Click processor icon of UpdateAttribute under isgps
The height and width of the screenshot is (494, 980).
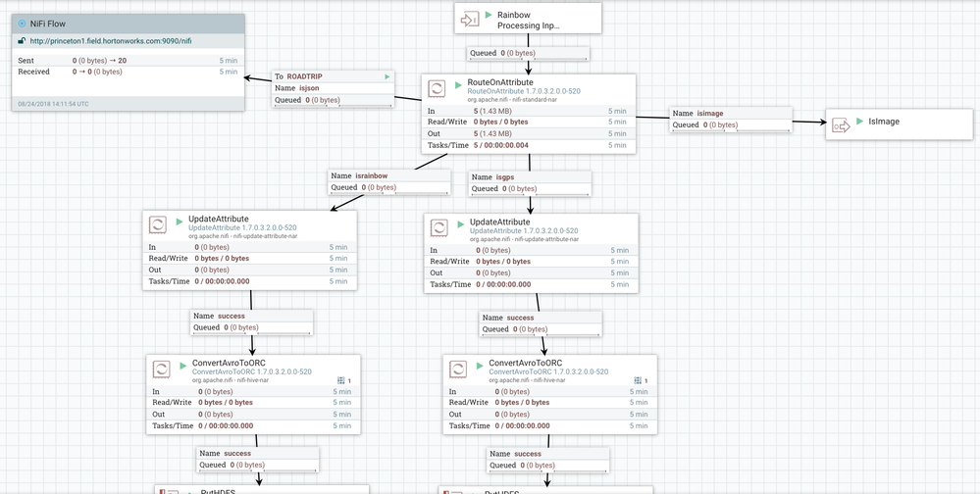coord(439,228)
